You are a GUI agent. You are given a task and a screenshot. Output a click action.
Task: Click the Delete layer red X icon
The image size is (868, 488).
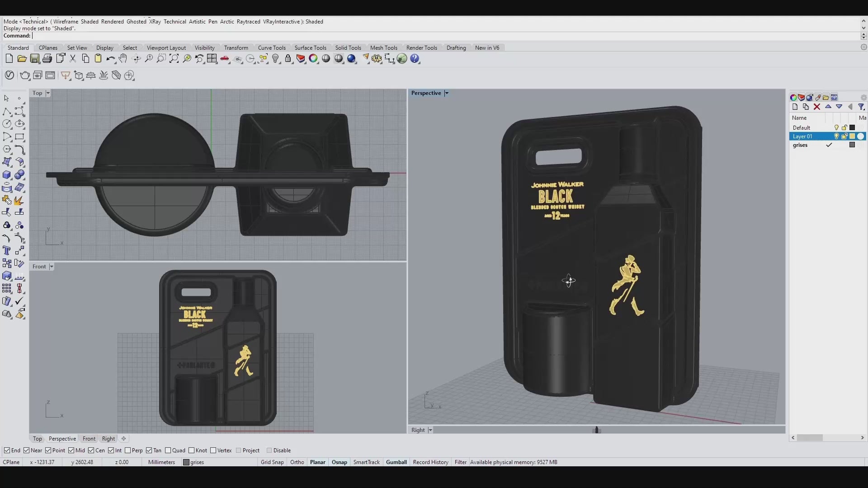click(817, 107)
